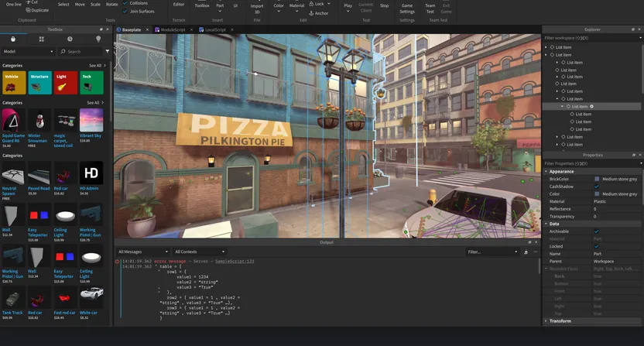Screen dimensions: 644x346
Task: Toggle the CashShadow property checkbox
Action: point(596,187)
